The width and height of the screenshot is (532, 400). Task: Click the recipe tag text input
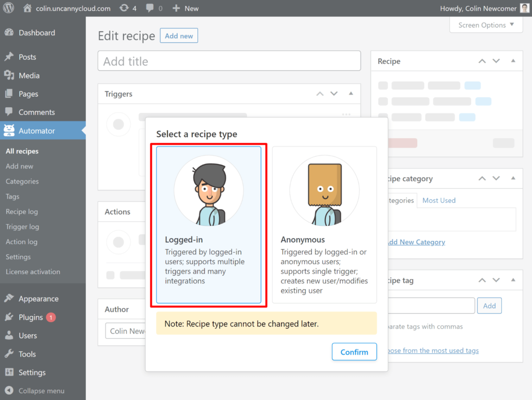(431, 306)
